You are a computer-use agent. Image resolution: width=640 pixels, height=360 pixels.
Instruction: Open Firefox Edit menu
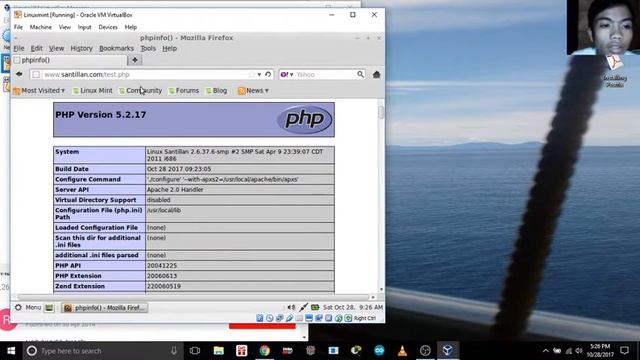point(37,48)
